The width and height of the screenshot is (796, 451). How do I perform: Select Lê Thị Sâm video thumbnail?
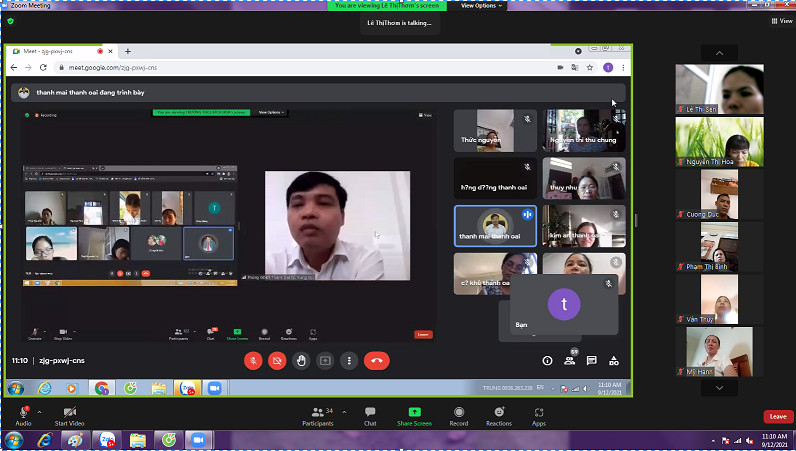(719, 89)
